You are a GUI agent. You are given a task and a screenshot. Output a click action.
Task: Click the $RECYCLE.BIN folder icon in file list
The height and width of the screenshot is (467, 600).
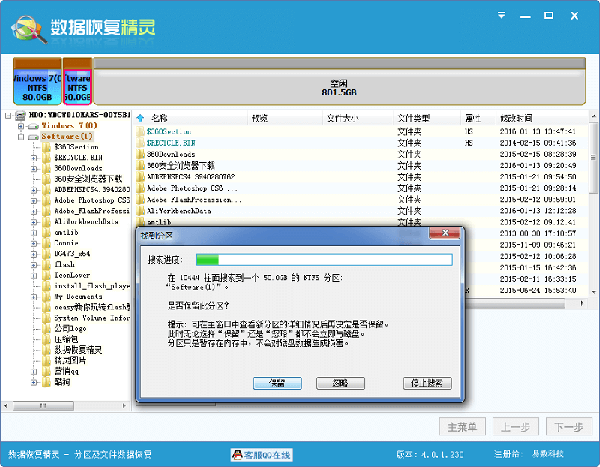140,143
